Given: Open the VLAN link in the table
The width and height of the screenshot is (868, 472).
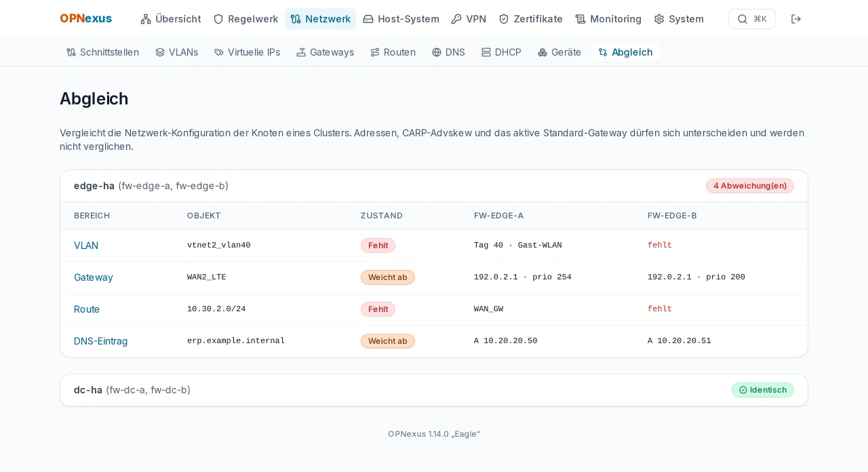Looking at the screenshot, I should (86, 245).
